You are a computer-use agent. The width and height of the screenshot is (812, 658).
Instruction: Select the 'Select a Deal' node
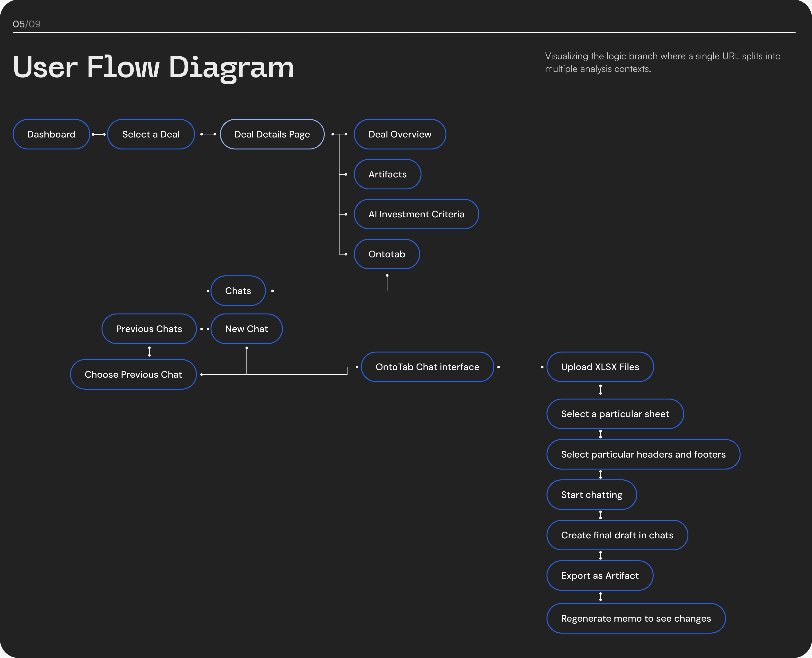[x=151, y=134]
